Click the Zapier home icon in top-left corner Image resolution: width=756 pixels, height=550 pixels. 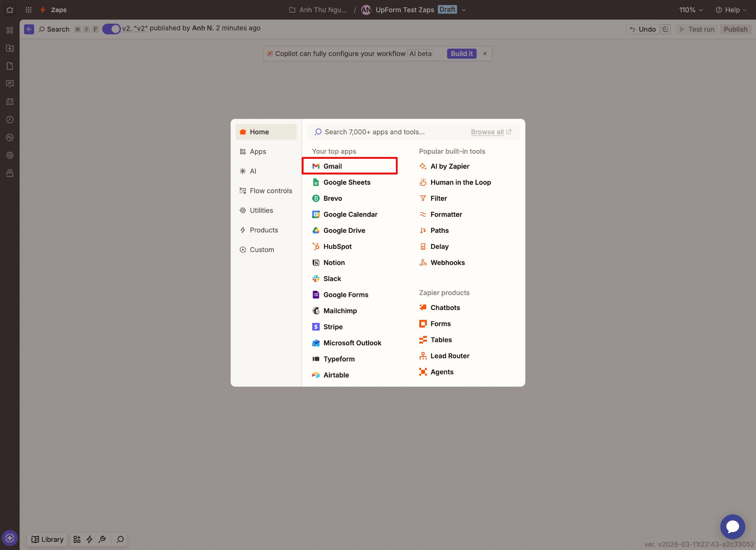10,10
